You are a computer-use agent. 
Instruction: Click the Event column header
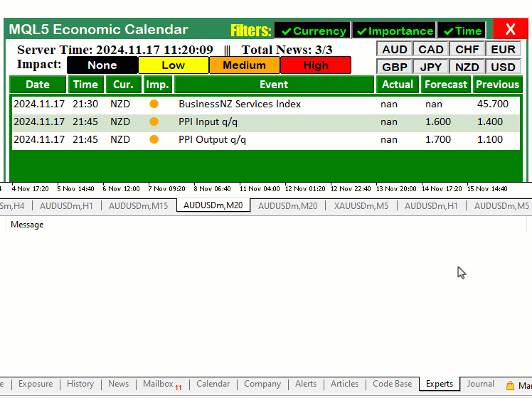[x=274, y=85]
